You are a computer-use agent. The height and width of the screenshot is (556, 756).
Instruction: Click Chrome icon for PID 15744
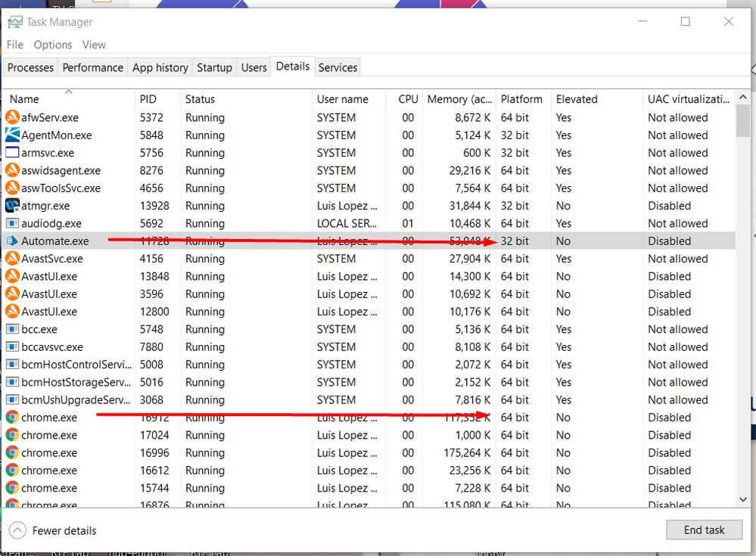(x=12, y=488)
